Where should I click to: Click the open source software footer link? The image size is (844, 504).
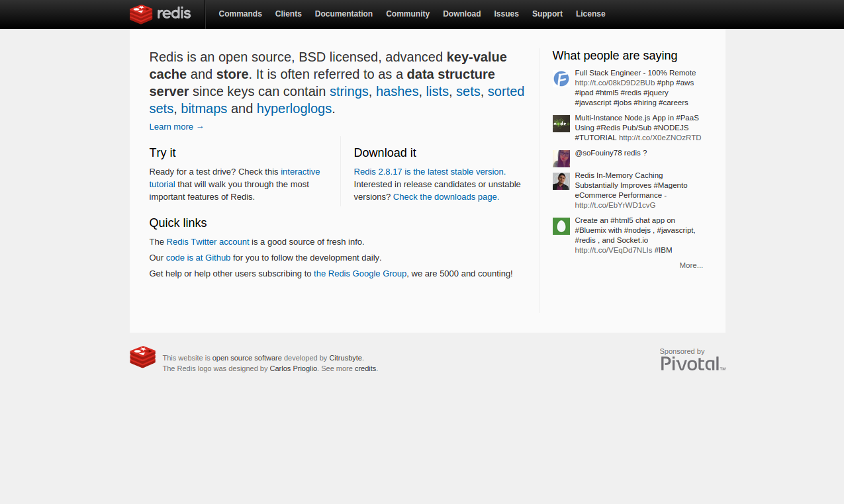coord(247,358)
